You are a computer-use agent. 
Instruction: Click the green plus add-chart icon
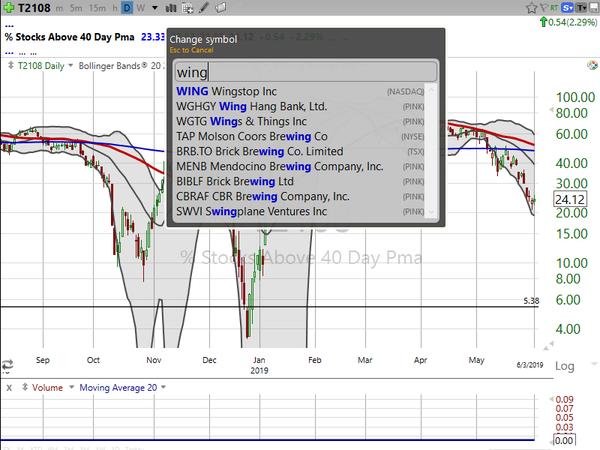pyautogui.click(x=8, y=8)
